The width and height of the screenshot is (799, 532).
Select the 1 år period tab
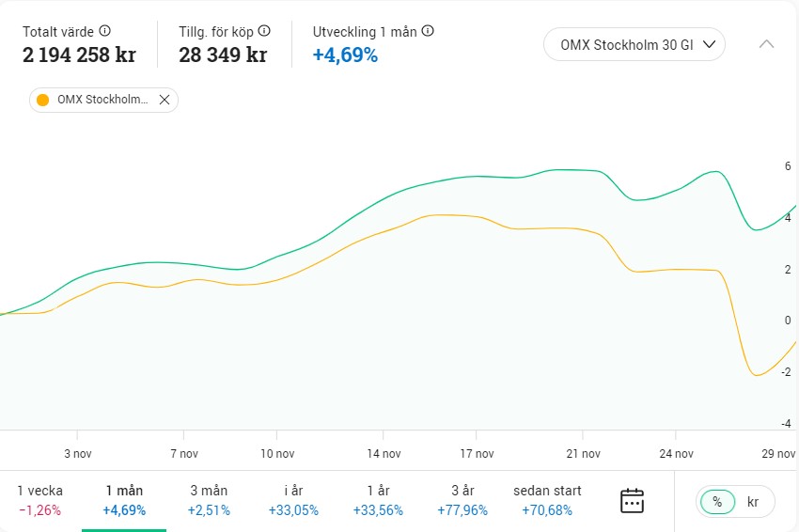376,500
